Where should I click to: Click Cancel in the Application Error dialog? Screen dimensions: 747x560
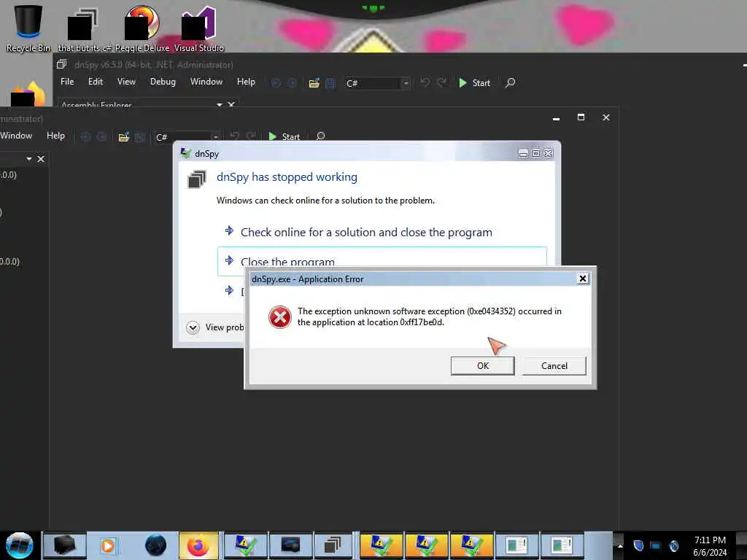[x=554, y=366]
